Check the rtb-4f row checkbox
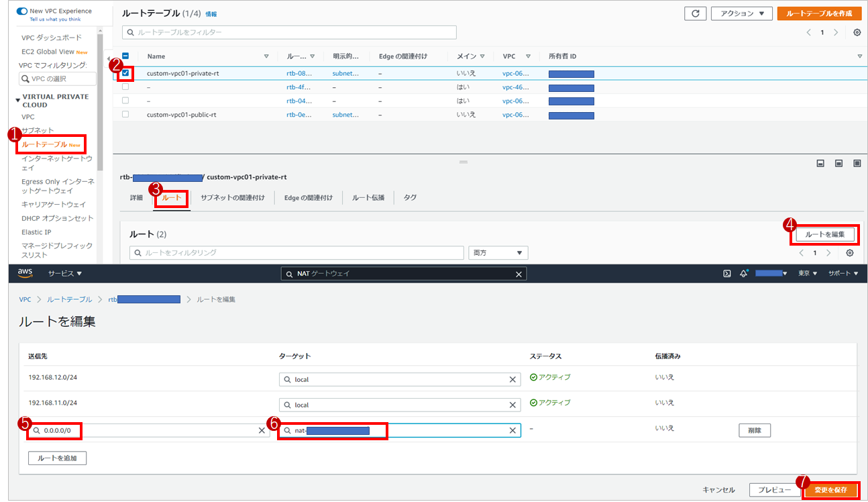 point(125,87)
